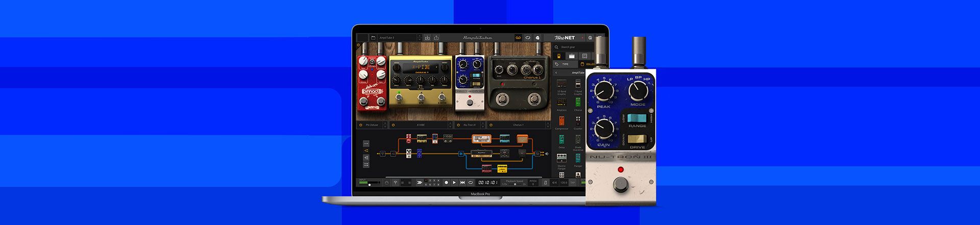Open AmpliTube 5 preset stepper arrows
Image resolution: width=980 pixels, height=225 pixels.
(x=419, y=38)
